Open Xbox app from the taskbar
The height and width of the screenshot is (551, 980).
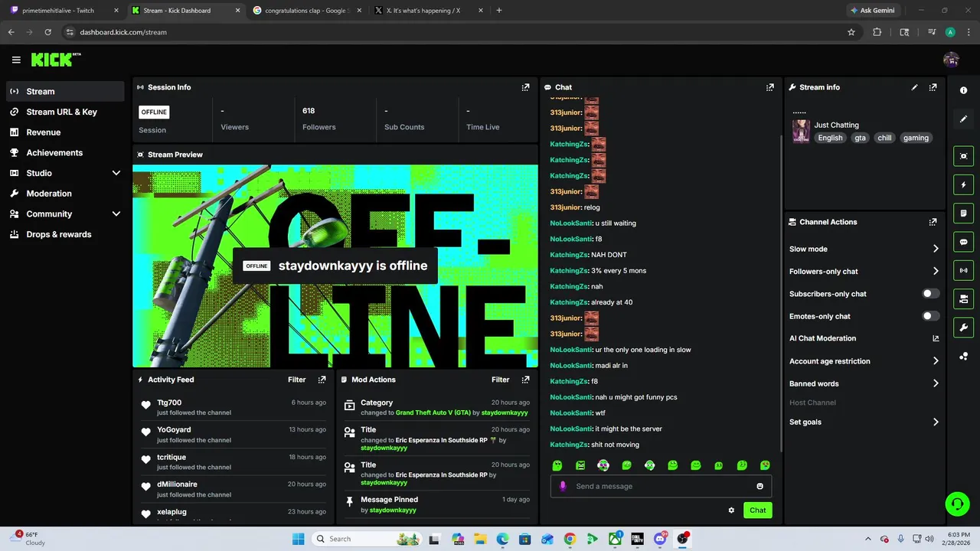(x=615, y=539)
